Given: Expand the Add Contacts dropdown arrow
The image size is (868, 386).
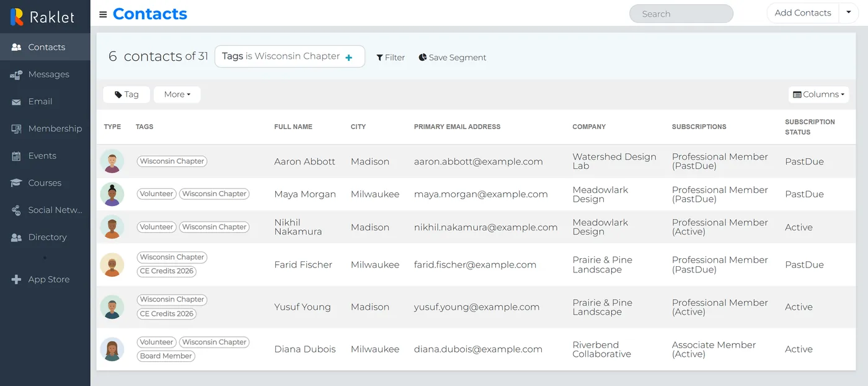Looking at the screenshot, I should pyautogui.click(x=849, y=13).
